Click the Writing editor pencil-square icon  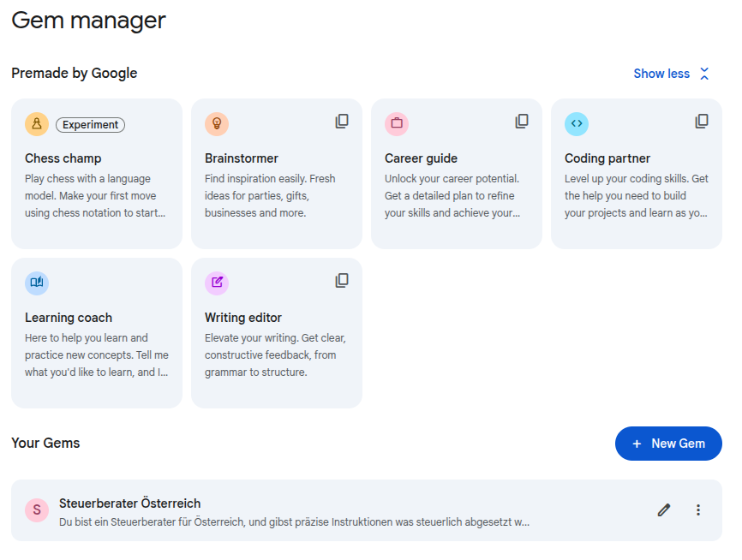217,283
